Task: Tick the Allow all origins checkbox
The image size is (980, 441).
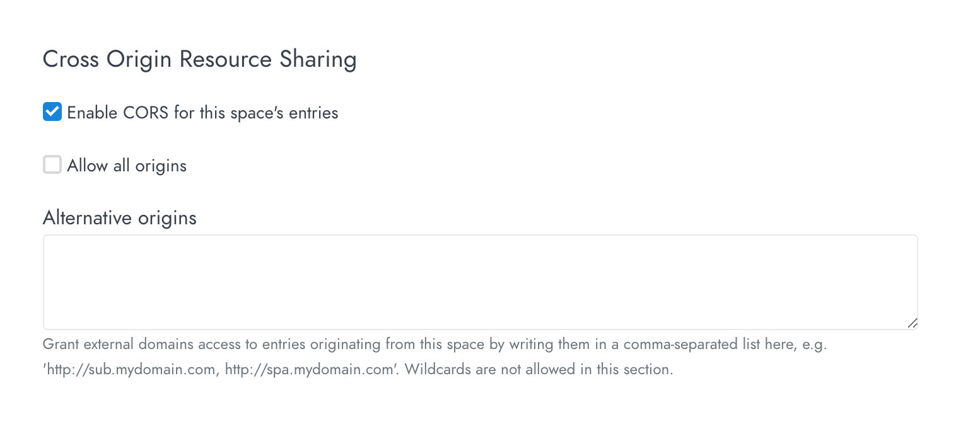Action: [x=52, y=165]
